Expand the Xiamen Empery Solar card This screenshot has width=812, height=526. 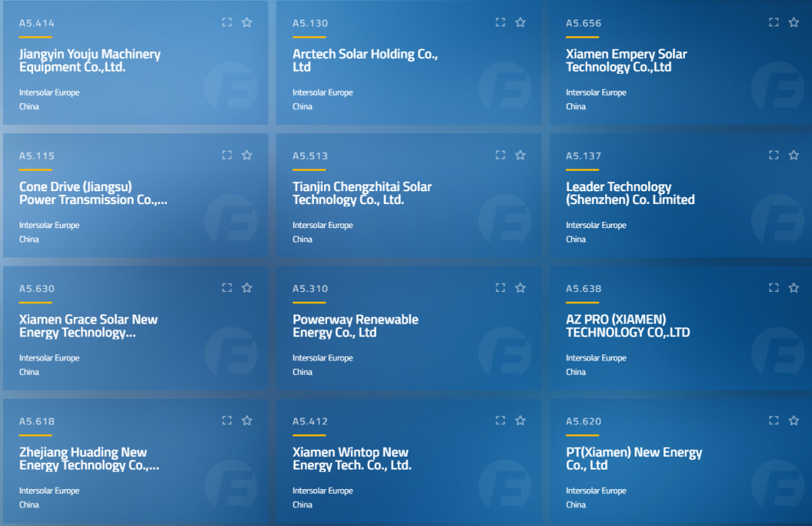[x=774, y=23]
